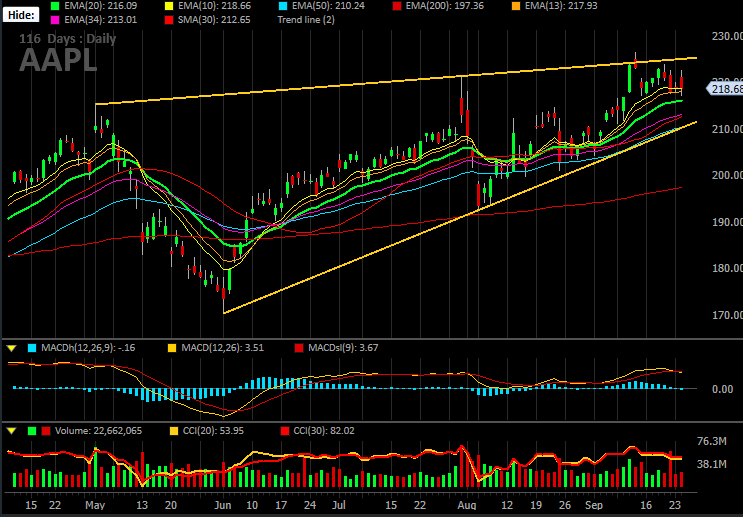Click the cyan EMA(50) color swatch

point(283,6)
